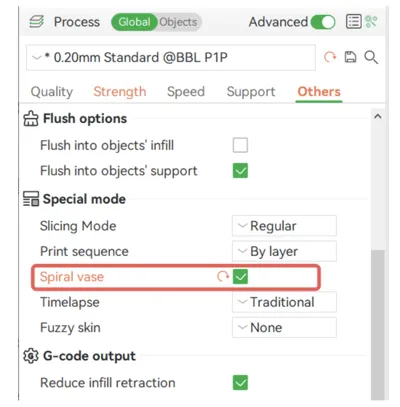Click the G-code output gear icon
This screenshot has height=407, width=400.
31,356
